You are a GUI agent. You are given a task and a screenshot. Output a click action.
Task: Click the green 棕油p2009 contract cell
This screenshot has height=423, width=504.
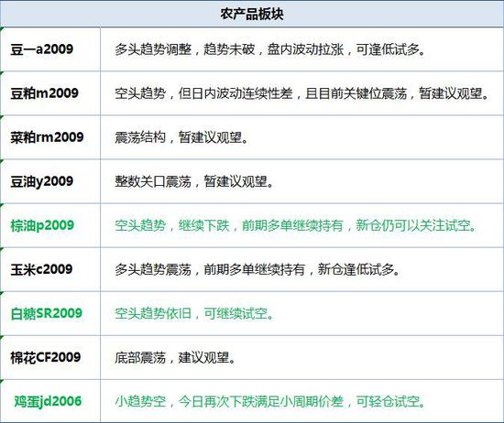coord(50,225)
